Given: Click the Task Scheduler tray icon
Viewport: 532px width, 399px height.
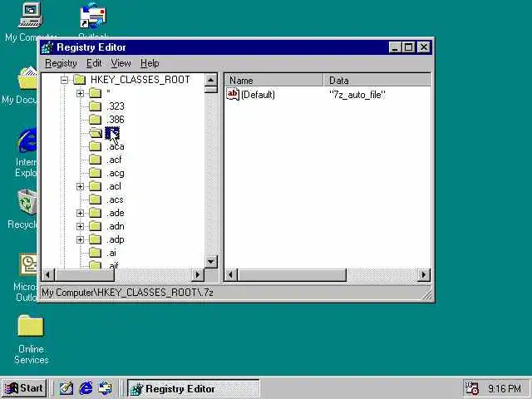Looking at the screenshot, I should [471, 388].
